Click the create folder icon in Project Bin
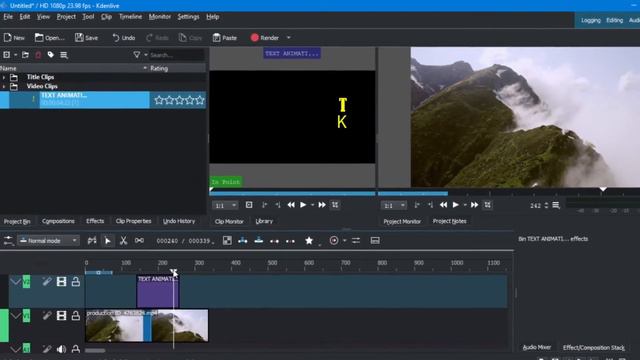 point(25,55)
